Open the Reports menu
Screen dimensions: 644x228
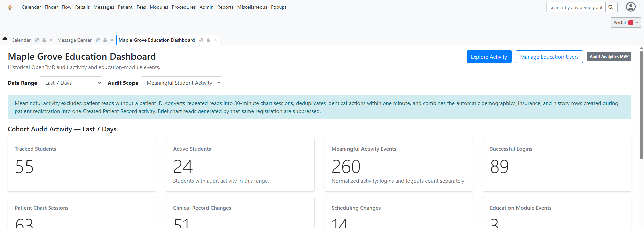pyautogui.click(x=225, y=7)
